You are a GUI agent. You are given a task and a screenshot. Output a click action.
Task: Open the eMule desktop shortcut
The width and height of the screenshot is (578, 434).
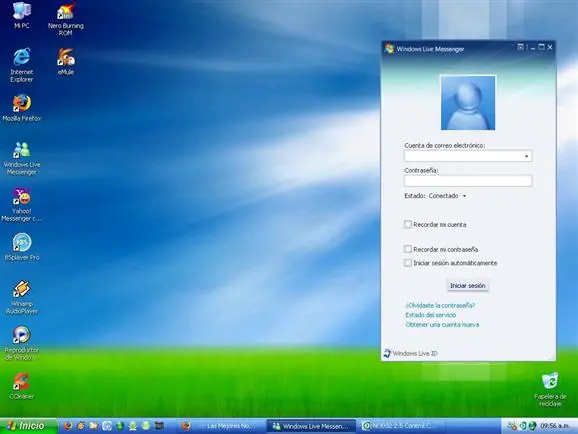click(x=66, y=62)
